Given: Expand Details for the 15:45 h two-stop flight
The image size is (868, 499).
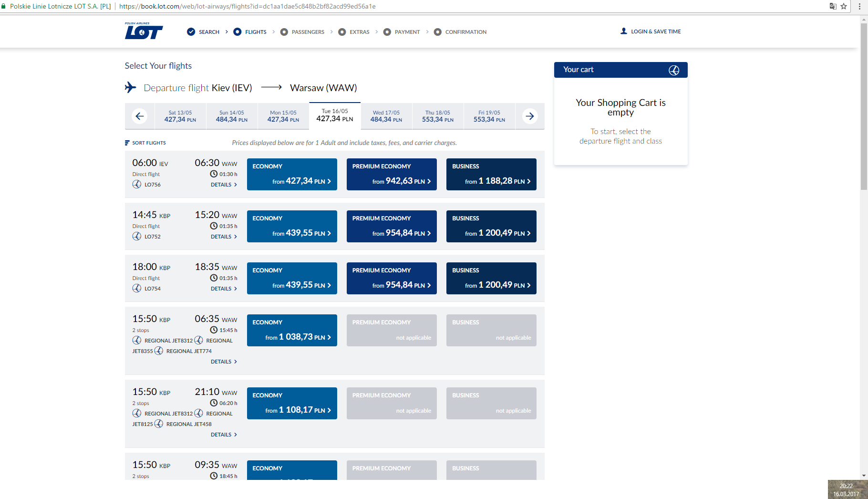Looking at the screenshot, I should tap(224, 362).
